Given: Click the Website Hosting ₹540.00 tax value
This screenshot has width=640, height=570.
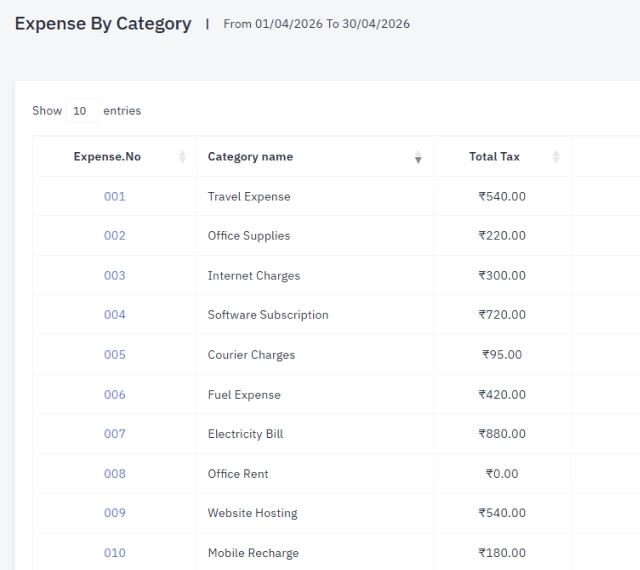Looking at the screenshot, I should pos(502,513).
